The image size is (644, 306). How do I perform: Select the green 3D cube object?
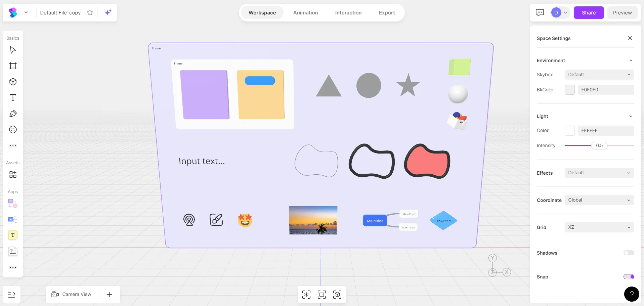click(460, 67)
